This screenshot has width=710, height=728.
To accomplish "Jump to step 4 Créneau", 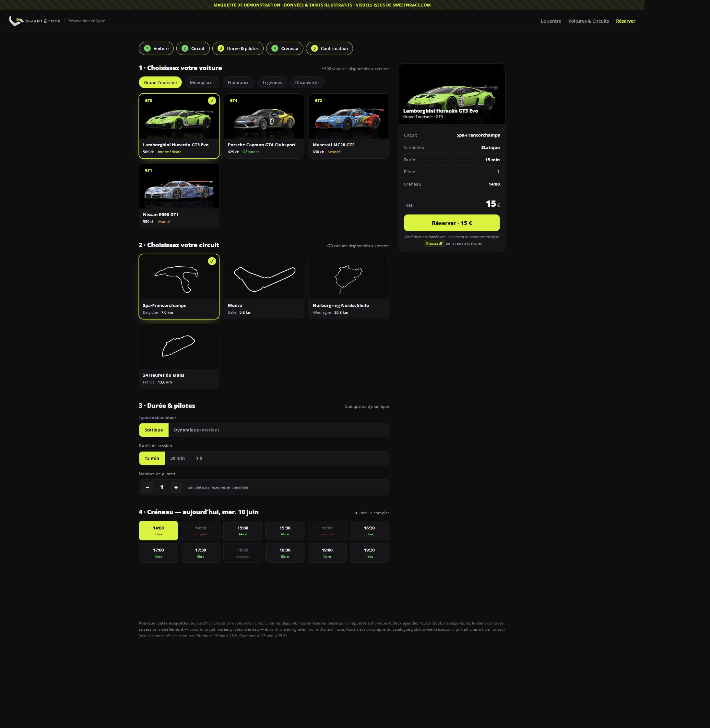I will click(285, 49).
